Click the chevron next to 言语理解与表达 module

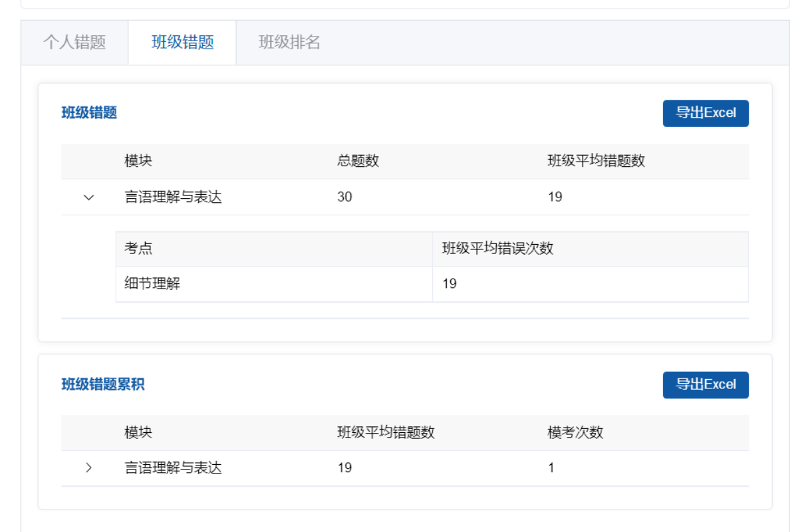[x=88, y=197]
